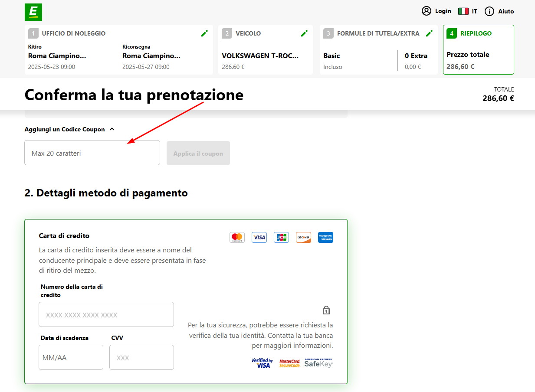
Task: Open the RIEPILOGO step panel
Action: click(478, 49)
